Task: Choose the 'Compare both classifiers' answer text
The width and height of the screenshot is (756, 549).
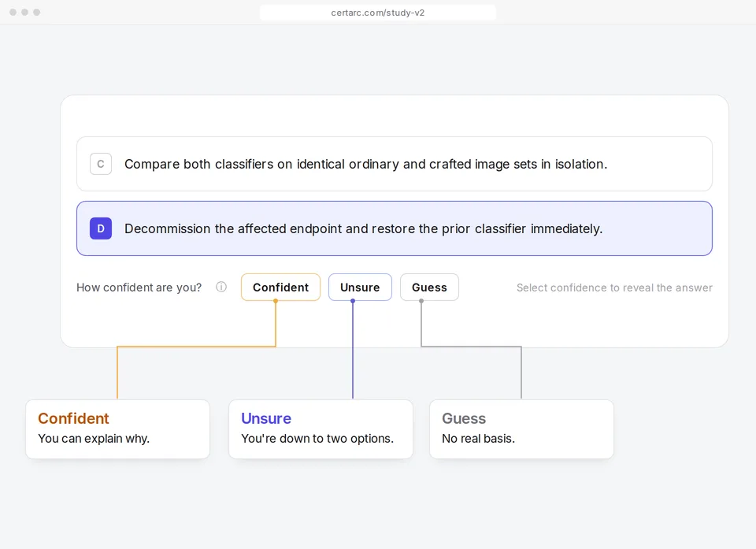Action: tap(366, 164)
